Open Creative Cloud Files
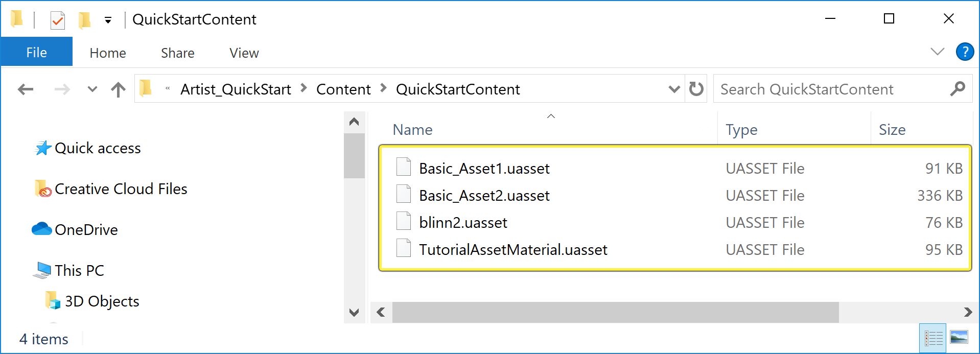 (x=122, y=188)
